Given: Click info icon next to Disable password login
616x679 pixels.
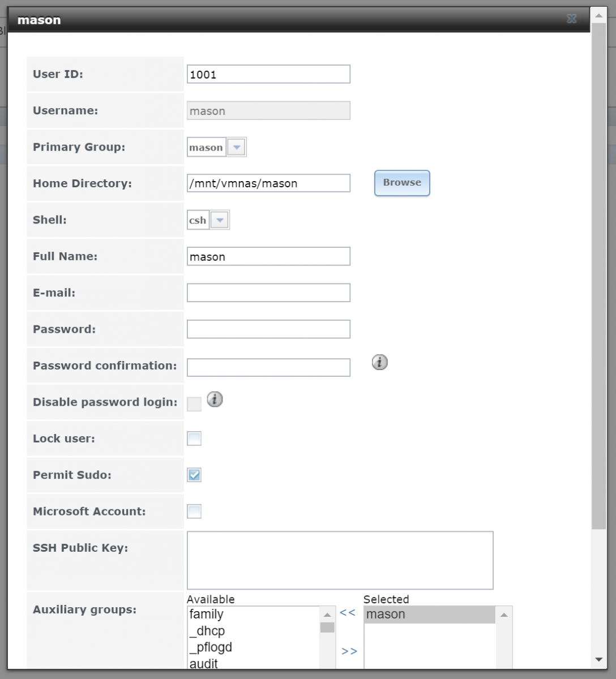Looking at the screenshot, I should click(215, 399).
